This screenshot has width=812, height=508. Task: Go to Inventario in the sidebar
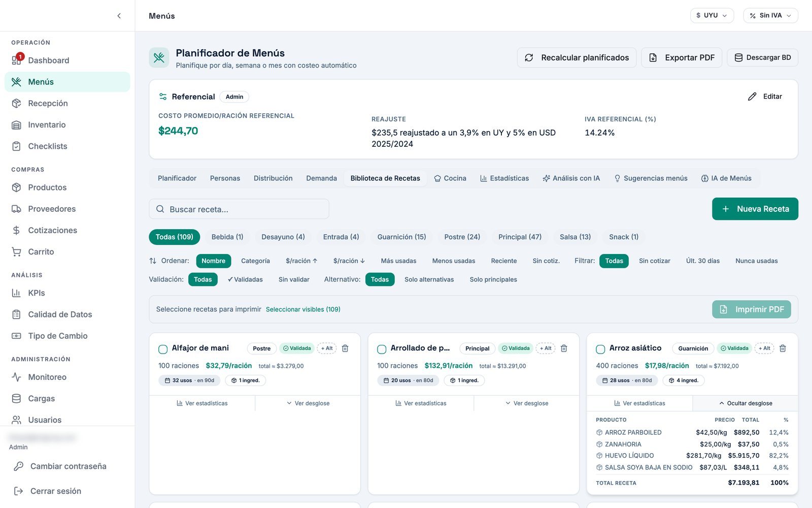67,124
